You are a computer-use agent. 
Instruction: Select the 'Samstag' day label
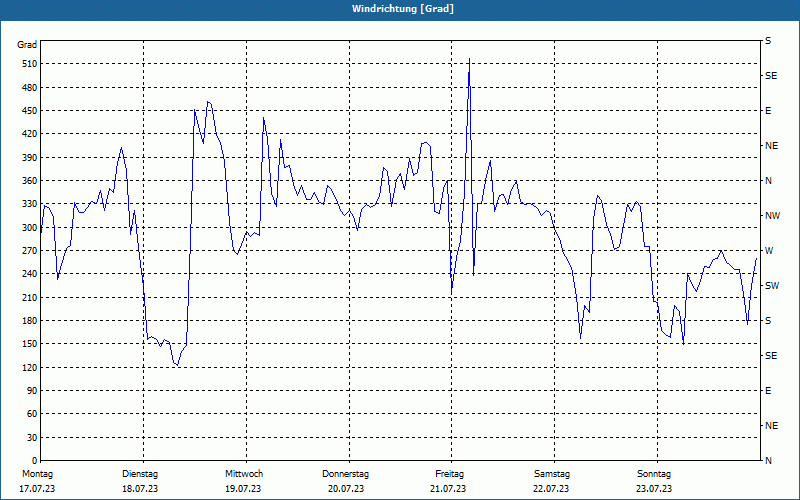pyautogui.click(x=552, y=474)
